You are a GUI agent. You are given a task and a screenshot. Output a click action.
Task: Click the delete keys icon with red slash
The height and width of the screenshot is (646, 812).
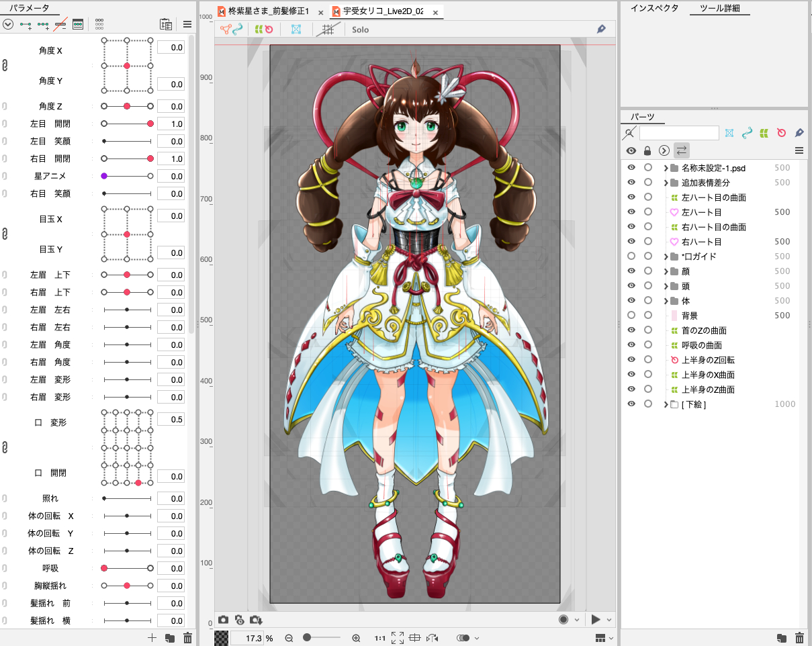pyautogui.click(x=60, y=24)
